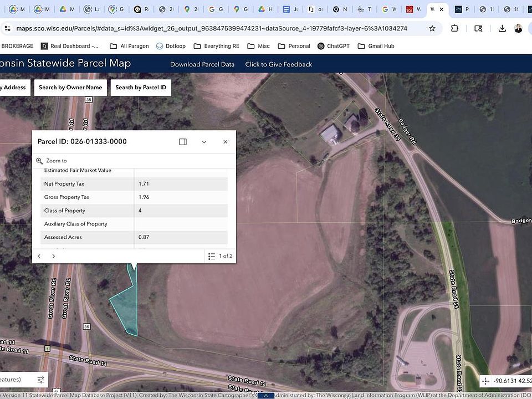Close the Parcel ID popup

pos(225,142)
